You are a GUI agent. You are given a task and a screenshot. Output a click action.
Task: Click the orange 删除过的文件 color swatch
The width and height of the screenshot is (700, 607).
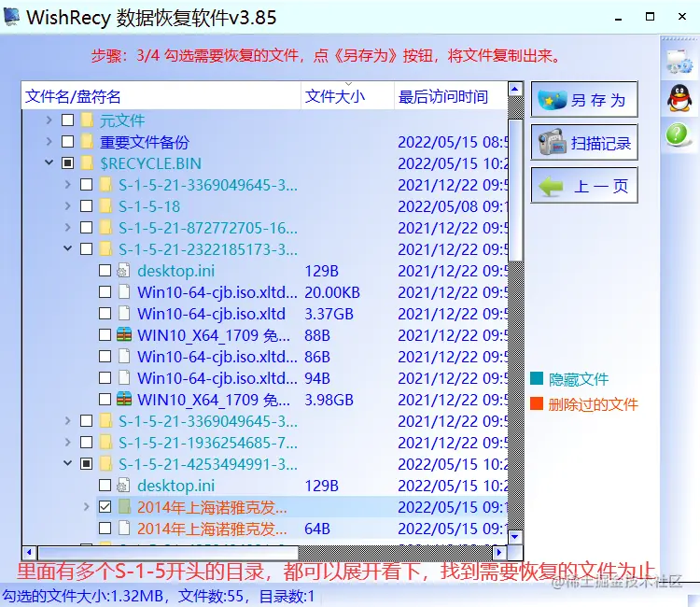(x=537, y=403)
